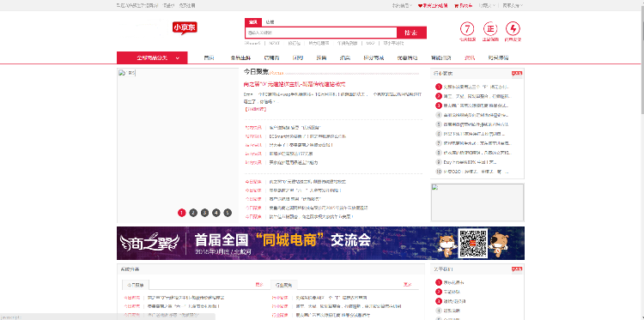
Task: Open favorites via the heart icon link
Action: click(433, 6)
